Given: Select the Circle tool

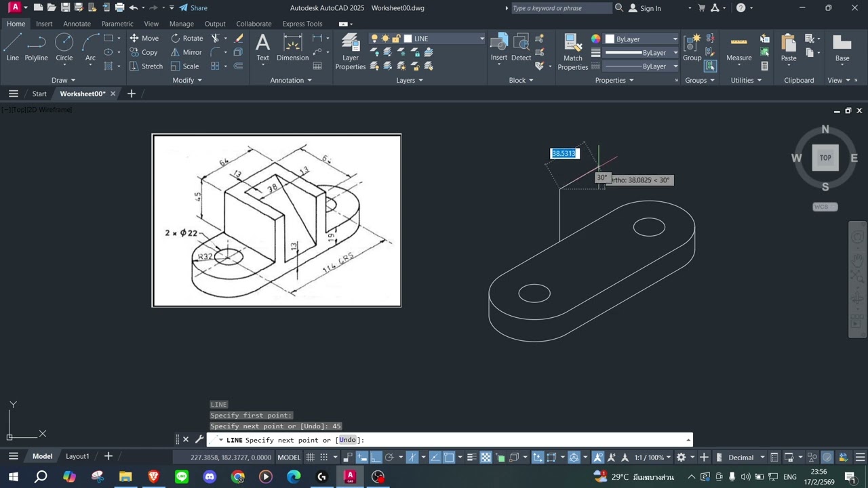Looking at the screenshot, I should 64,47.
